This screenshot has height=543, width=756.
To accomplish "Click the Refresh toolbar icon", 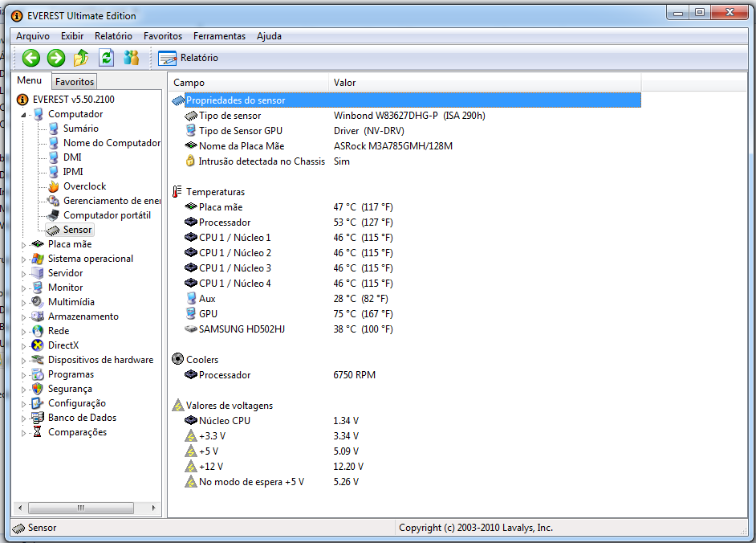I will (x=106, y=58).
